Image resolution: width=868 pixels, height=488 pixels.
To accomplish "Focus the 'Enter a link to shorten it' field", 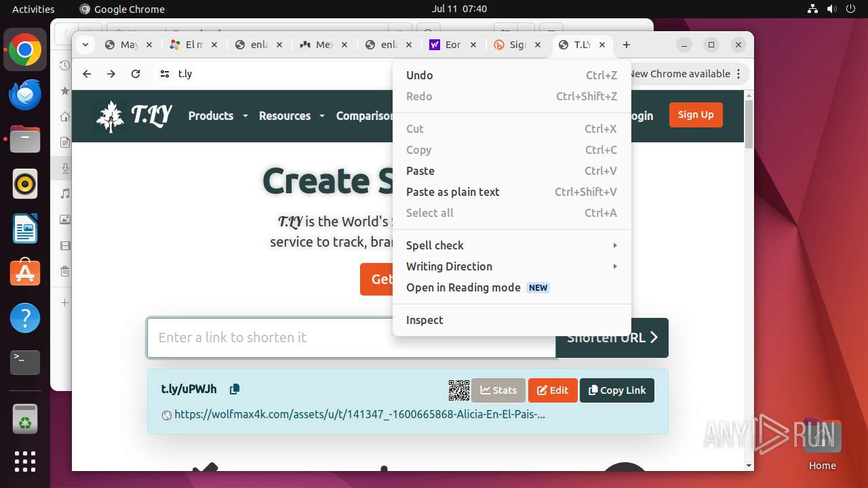I will (x=351, y=338).
